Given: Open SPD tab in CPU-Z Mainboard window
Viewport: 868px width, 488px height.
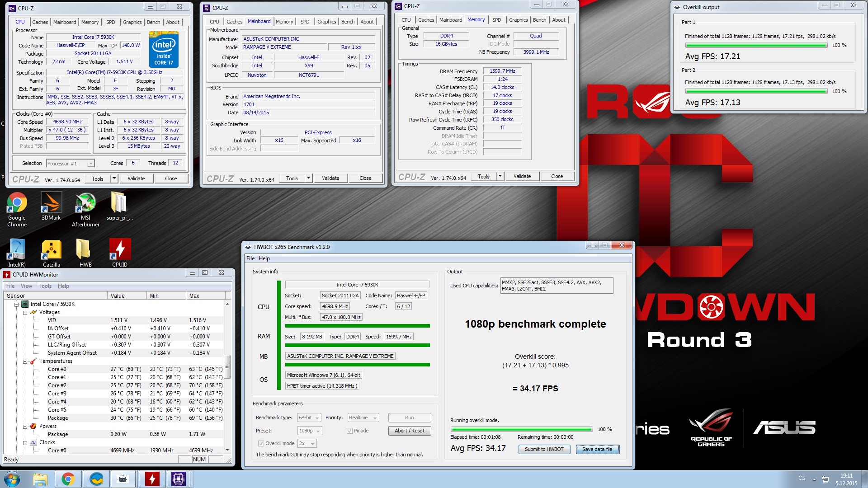Looking at the screenshot, I should click(305, 22).
